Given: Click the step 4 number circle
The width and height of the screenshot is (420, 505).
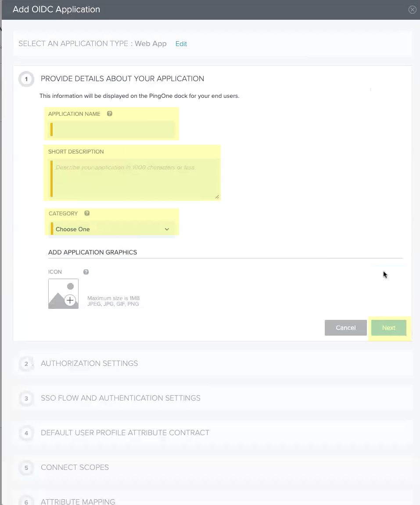Looking at the screenshot, I should 26,433.
